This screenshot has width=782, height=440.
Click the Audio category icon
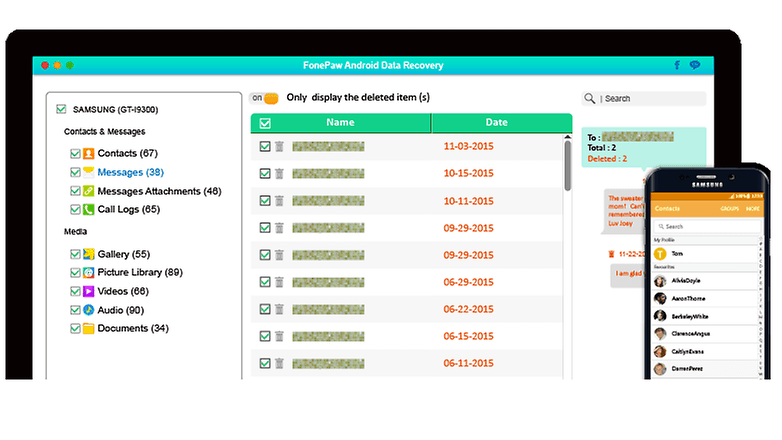pyautogui.click(x=89, y=310)
